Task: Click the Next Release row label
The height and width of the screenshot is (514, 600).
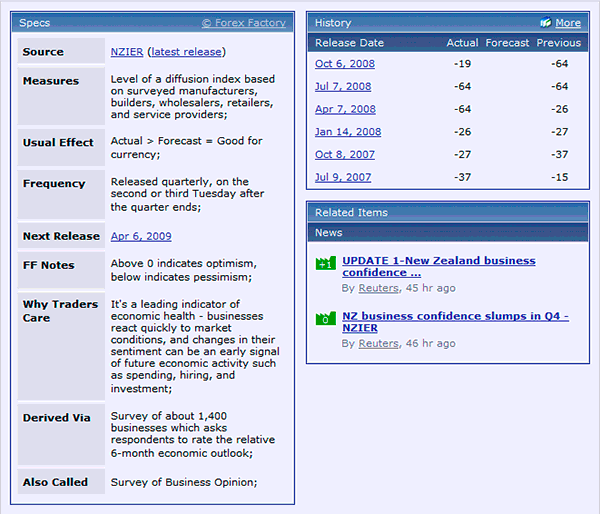Action: [61, 236]
